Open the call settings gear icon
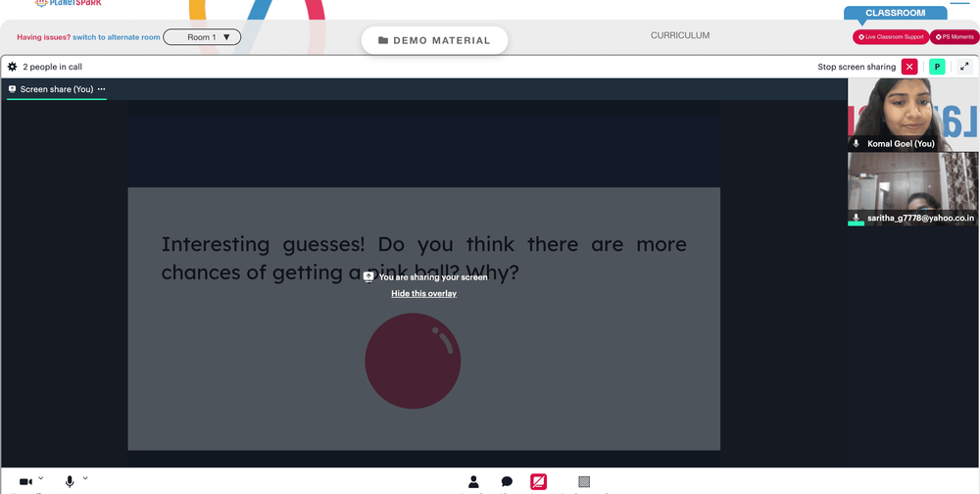The image size is (980, 494). click(12, 67)
